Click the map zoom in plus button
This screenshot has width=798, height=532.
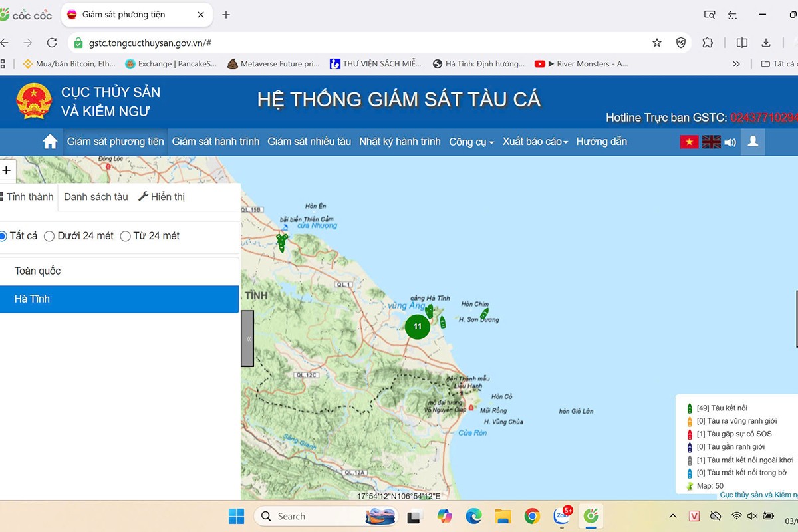click(x=7, y=170)
